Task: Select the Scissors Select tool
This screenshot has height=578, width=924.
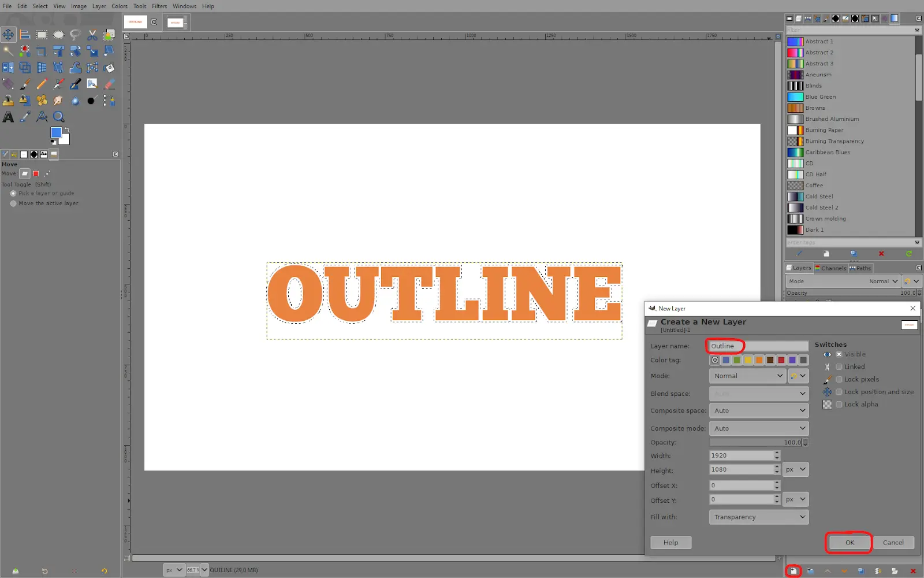Action: (92, 35)
